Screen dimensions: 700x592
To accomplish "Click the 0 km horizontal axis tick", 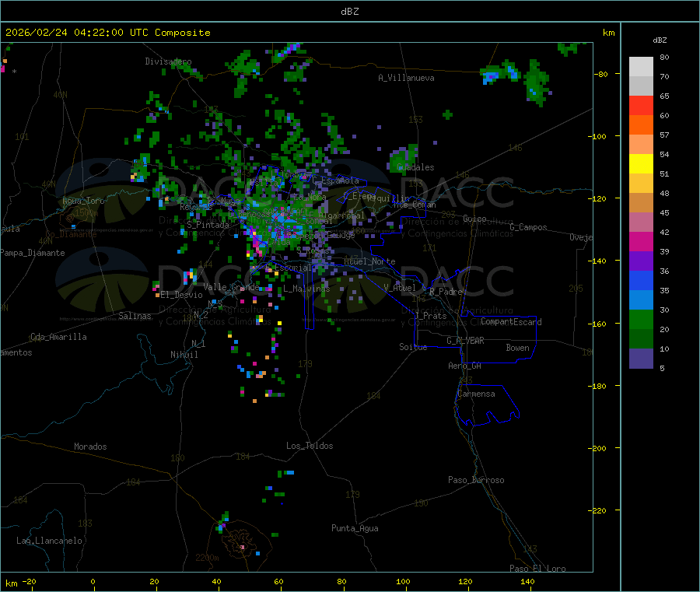I will click(x=93, y=581).
